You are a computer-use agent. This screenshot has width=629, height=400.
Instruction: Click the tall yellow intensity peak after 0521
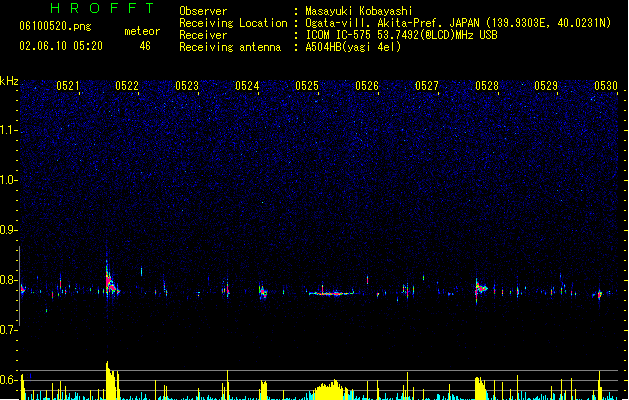coord(112,381)
